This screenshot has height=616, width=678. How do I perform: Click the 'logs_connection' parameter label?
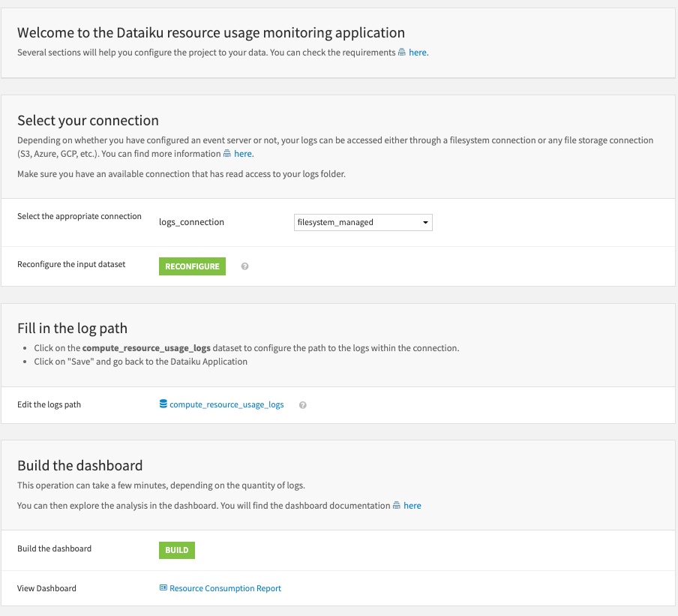(x=191, y=222)
